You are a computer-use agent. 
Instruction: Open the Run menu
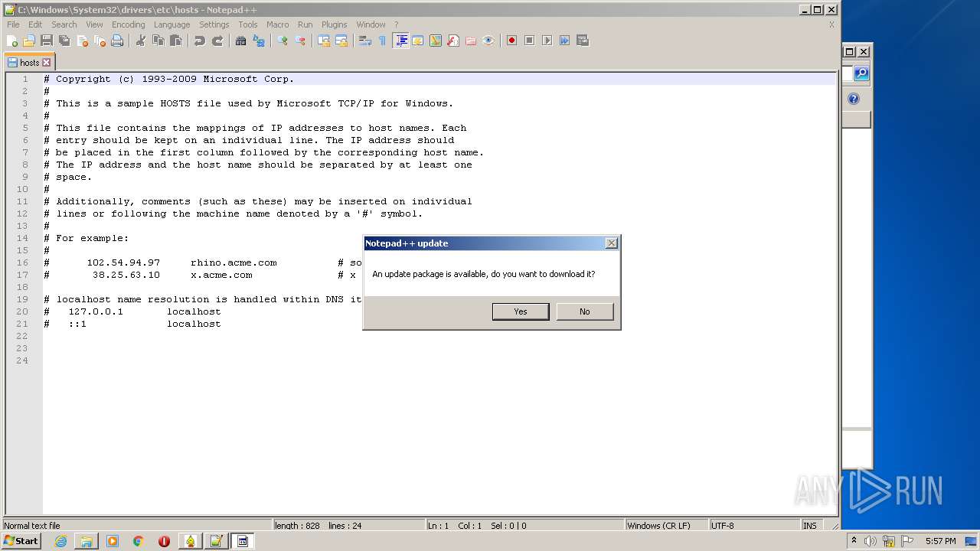coord(305,24)
